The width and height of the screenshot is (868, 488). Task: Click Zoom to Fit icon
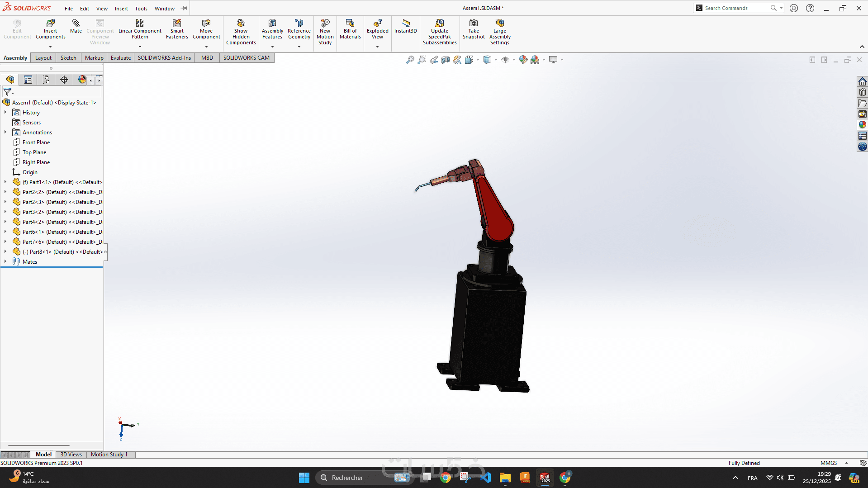tap(410, 60)
